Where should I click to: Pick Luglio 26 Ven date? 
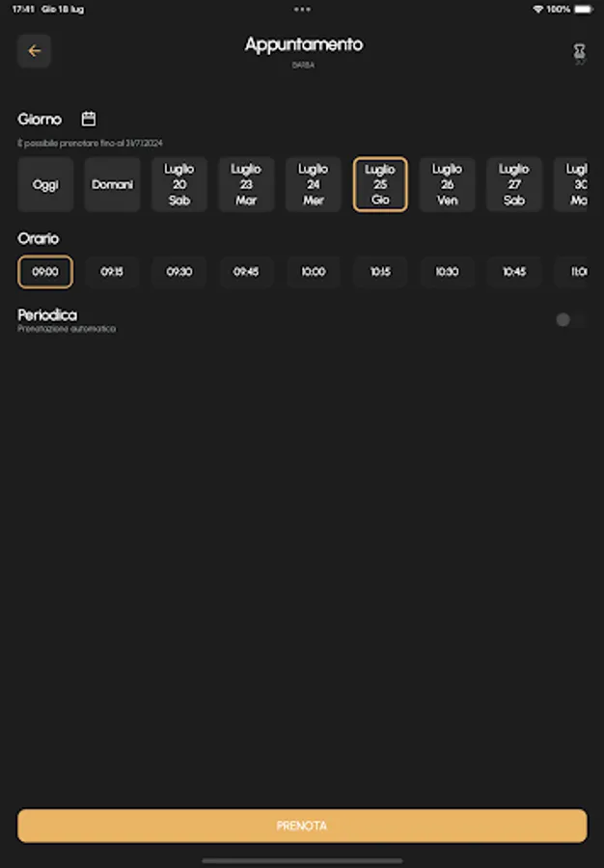pyautogui.click(x=447, y=184)
